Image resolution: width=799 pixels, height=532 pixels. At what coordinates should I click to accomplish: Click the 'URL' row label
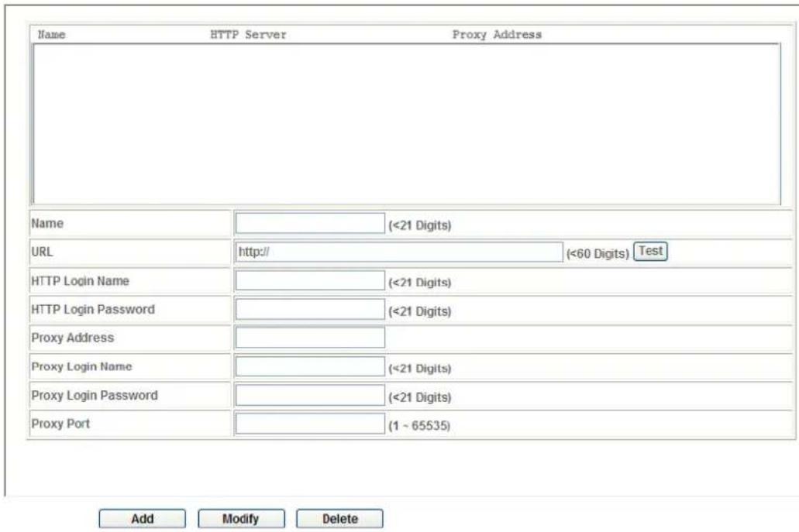click(42, 252)
